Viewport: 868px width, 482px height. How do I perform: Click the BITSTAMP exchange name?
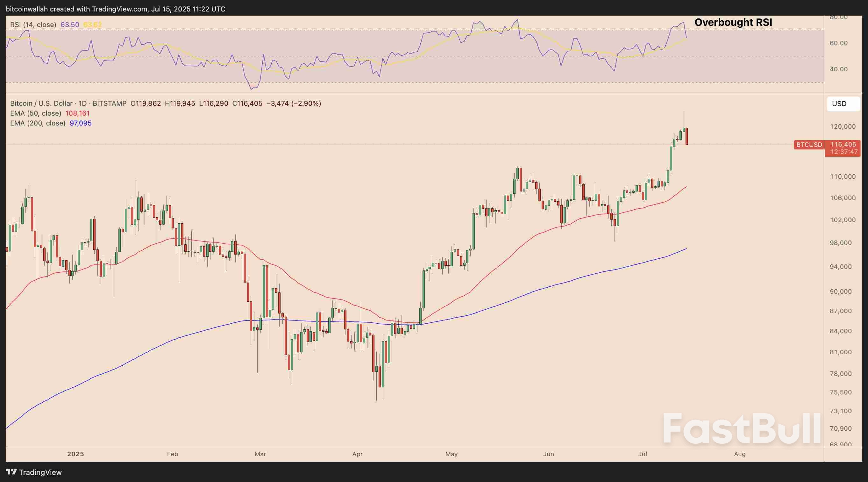pos(109,103)
